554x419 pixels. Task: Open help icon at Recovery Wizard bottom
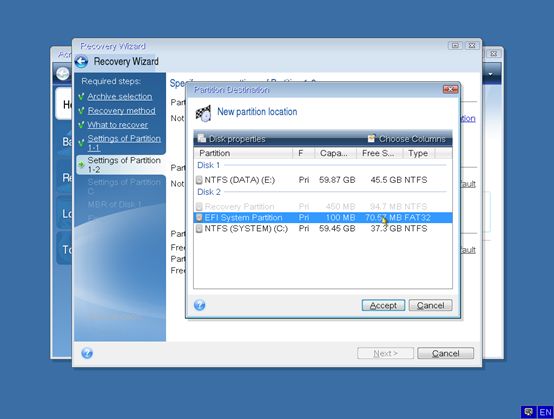[x=87, y=353]
